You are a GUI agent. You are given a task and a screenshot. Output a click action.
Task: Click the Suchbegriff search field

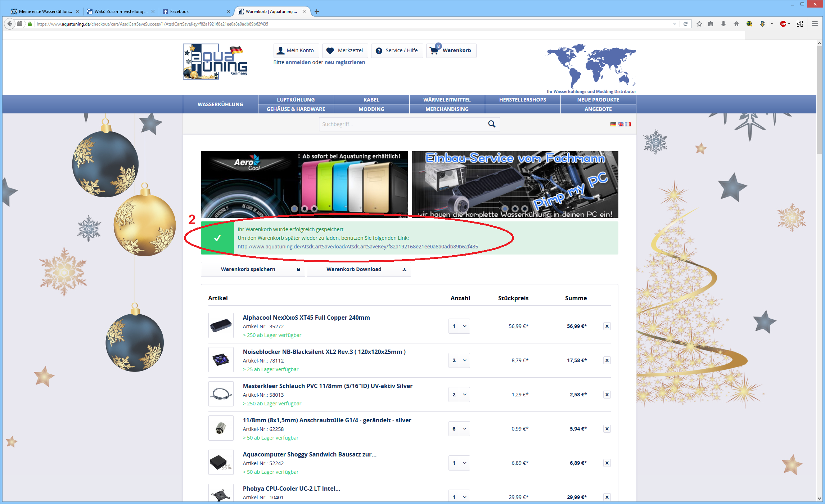pos(401,124)
